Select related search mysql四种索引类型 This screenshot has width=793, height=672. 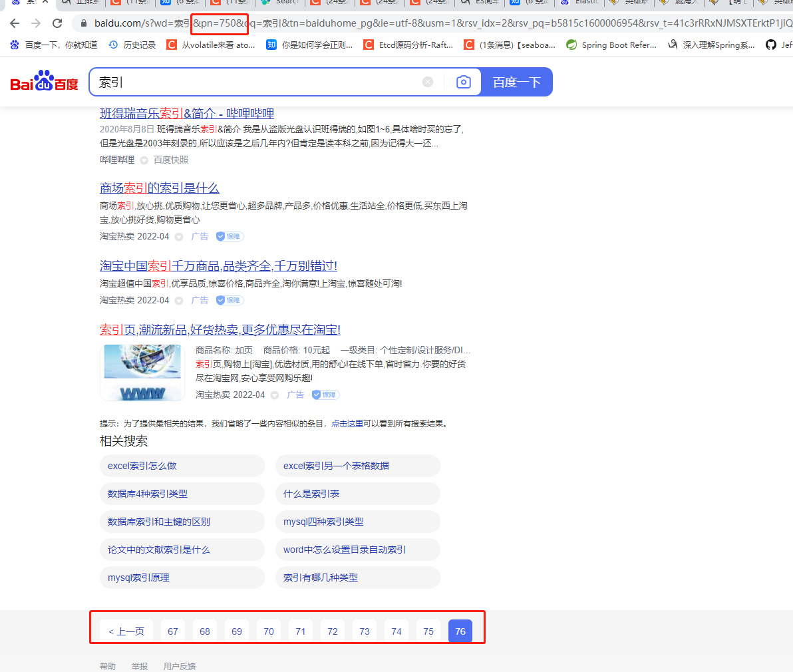[357, 522]
